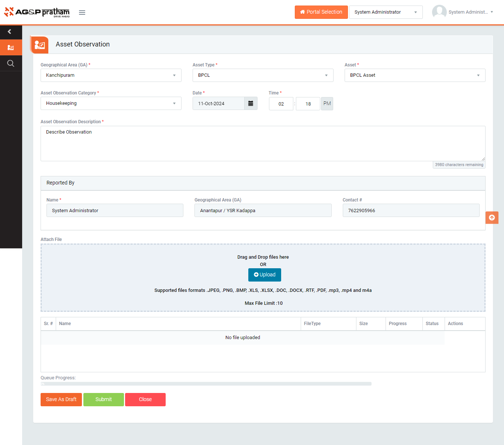This screenshot has height=445, width=504.
Task: Click the Describe Observation text area
Action: coord(263,144)
